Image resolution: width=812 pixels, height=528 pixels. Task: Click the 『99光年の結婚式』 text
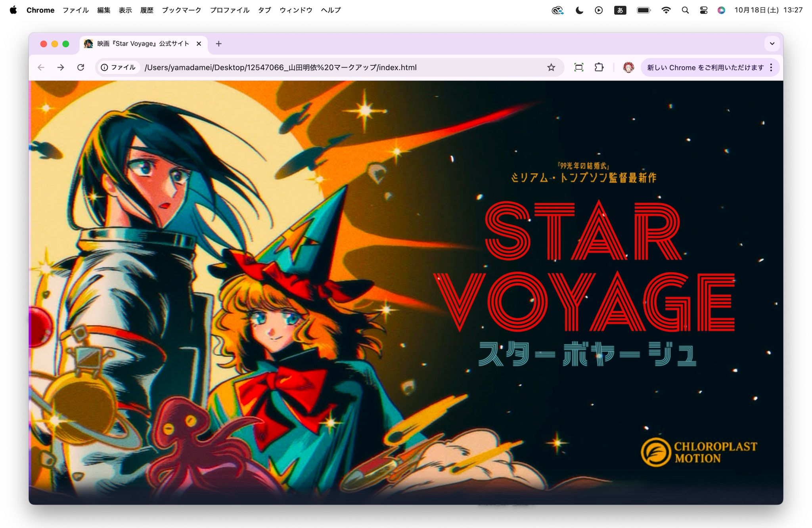(583, 166)
